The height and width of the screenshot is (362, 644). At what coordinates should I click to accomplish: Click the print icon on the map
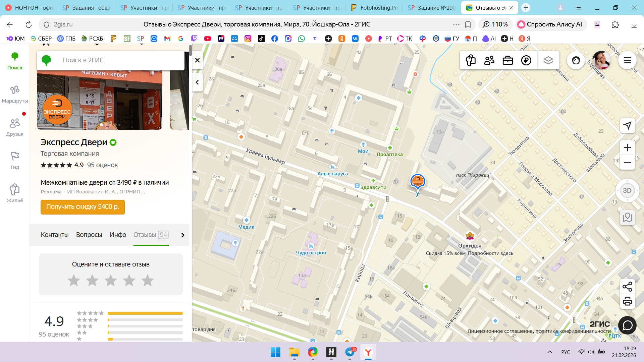click(627, 301)
